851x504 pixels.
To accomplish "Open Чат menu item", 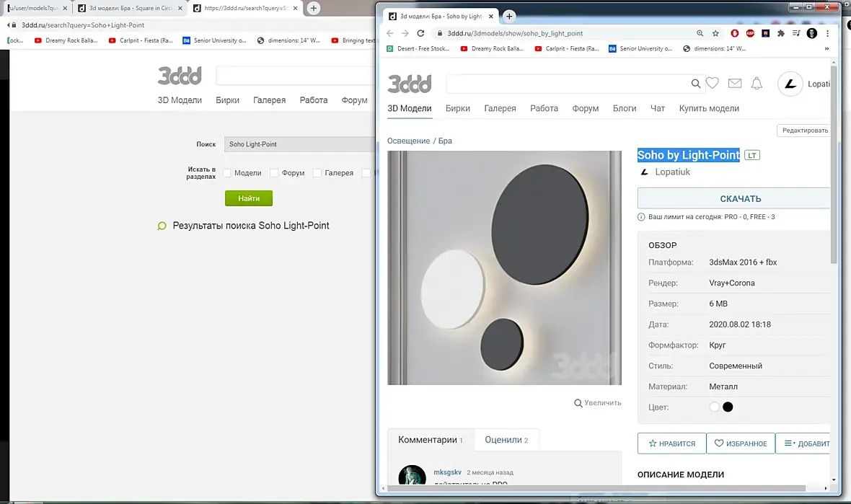I will (x=657, y=108).
